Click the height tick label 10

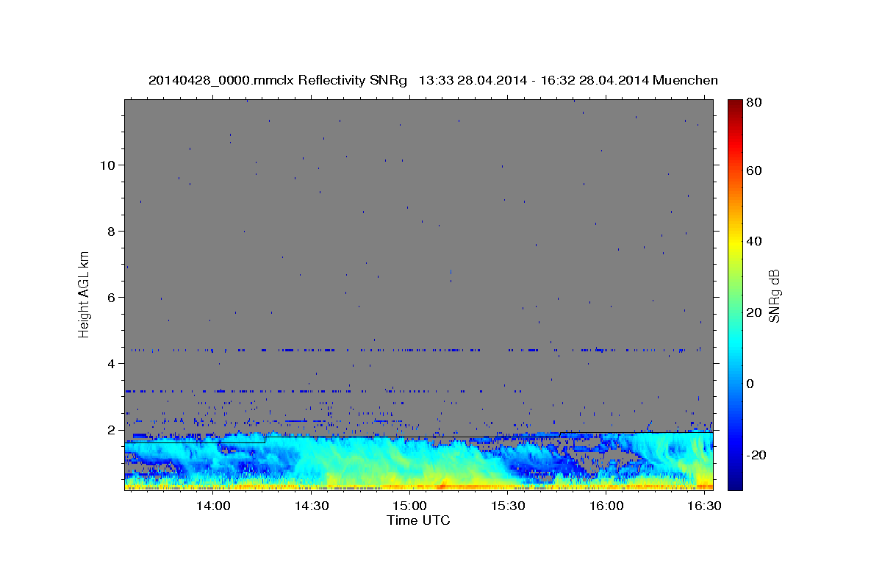[107, 165]
